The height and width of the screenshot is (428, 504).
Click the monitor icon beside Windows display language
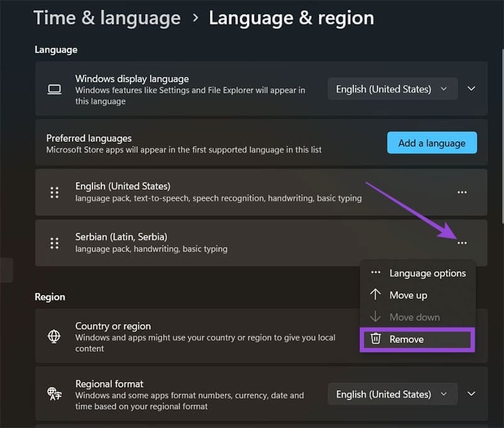54,88
